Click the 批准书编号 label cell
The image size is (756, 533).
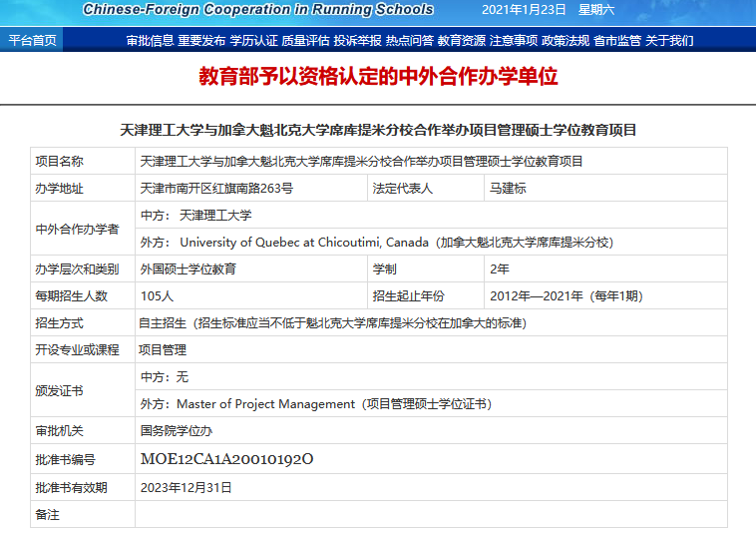click(x=83, y=459)
